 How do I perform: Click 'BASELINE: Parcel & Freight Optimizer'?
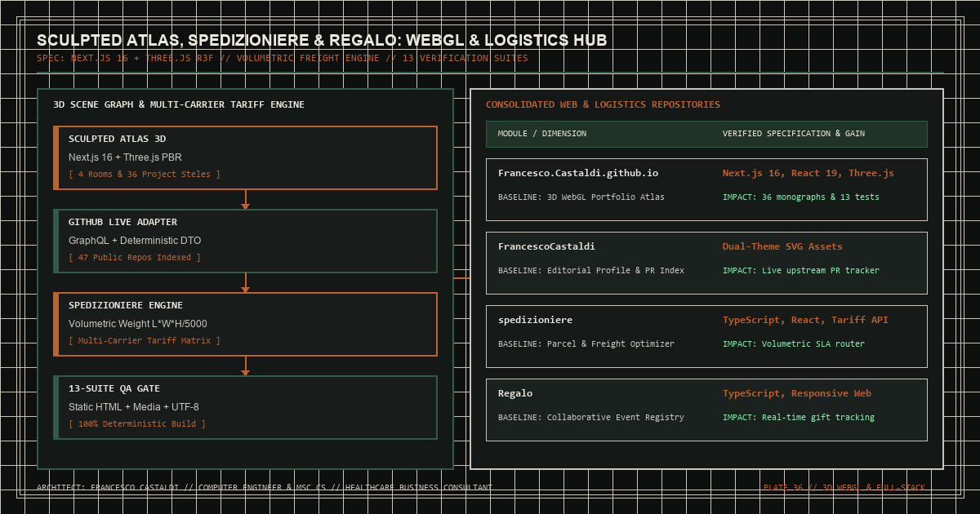coord(586,344)
